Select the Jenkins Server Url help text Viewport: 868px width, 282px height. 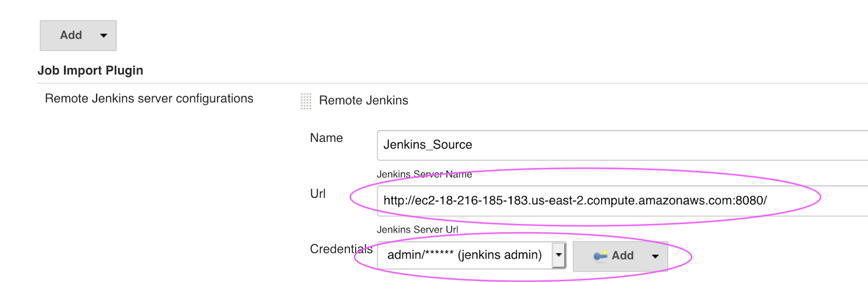pyautogui.click(x=417, y=230)
